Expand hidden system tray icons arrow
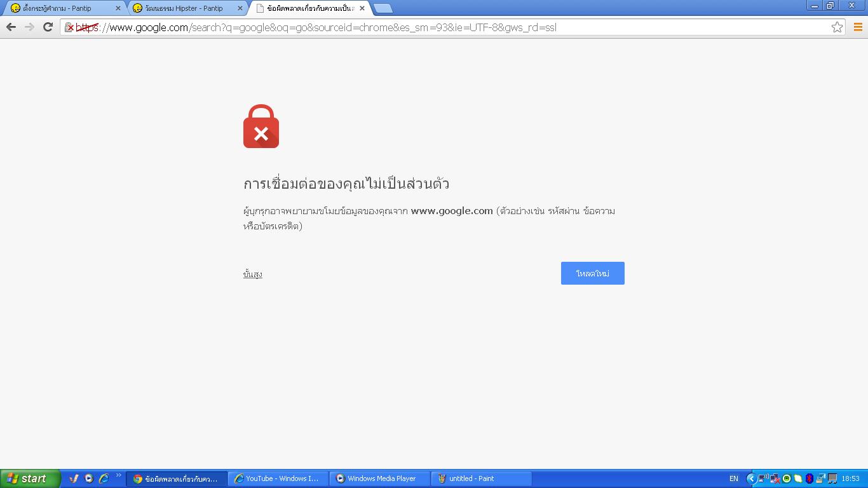Viewport: 868px width, 488px height. 750,478
